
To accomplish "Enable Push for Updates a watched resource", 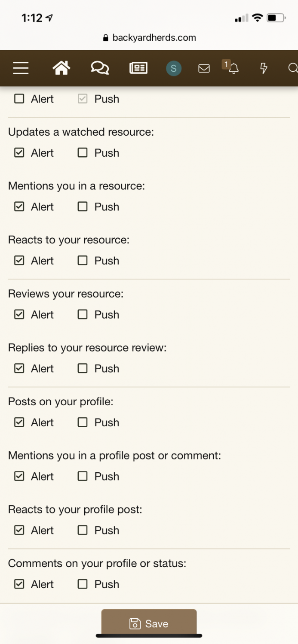I will click(83, 153).
